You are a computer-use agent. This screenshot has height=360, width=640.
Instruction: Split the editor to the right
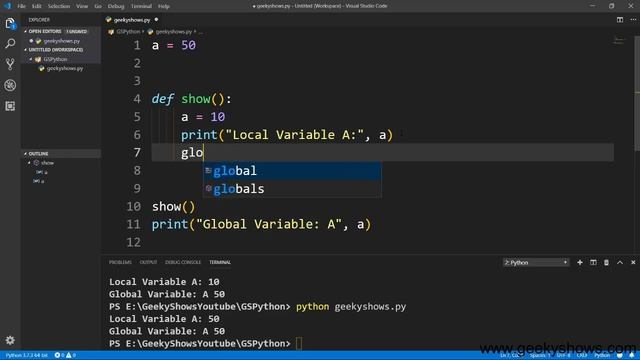[x=620, y=20]
